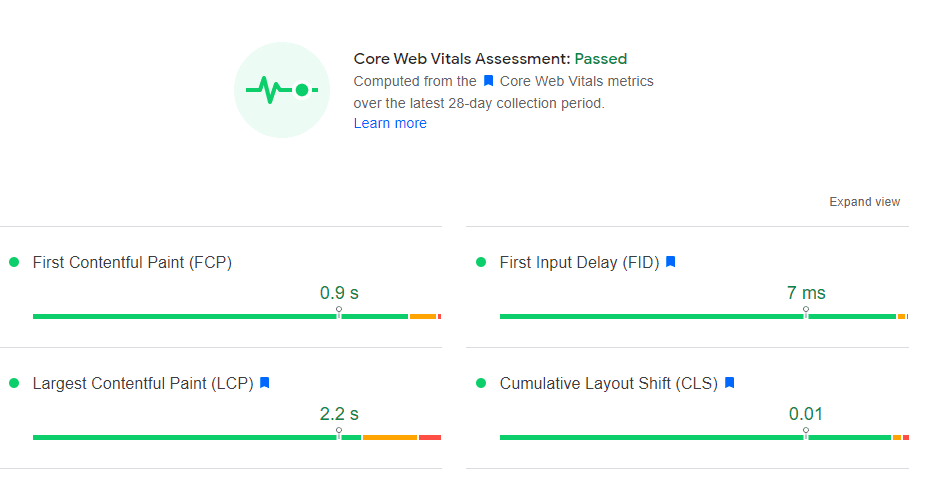Click the LCP 2.2 s distribution marker

pyautogui.click(x=339, y=432)
